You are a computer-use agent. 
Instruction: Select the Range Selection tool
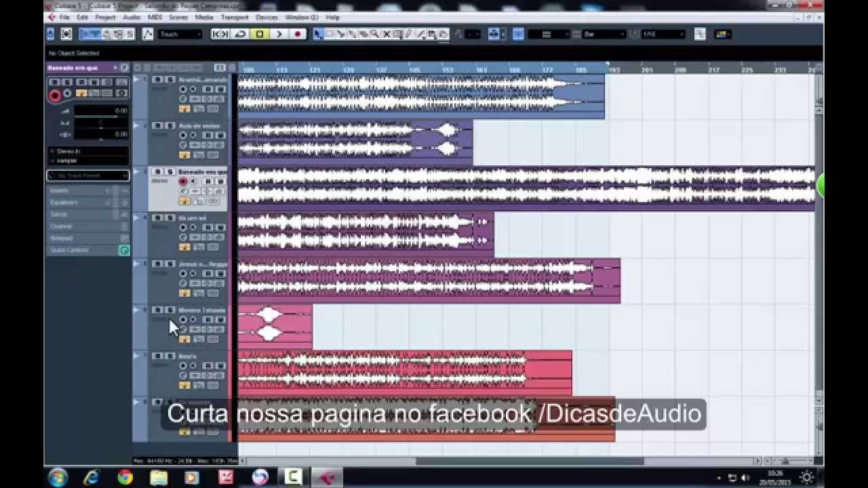click(330, 34)
